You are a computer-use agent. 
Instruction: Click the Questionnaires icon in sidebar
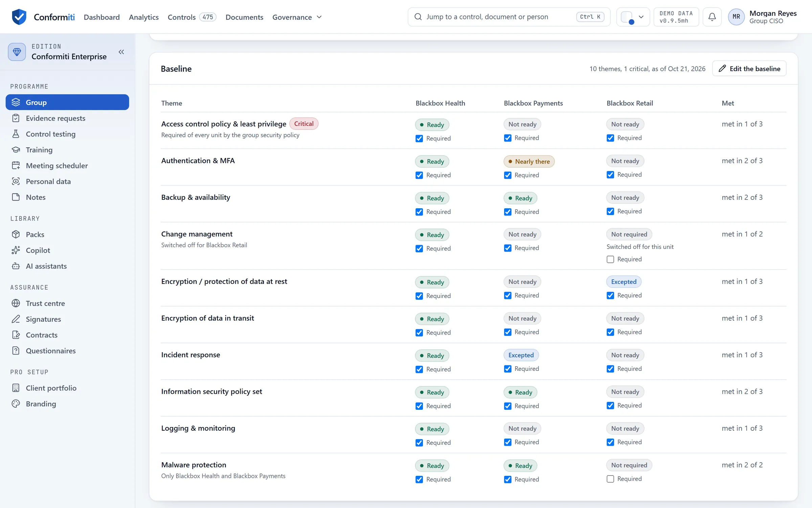tap(16, 351)
